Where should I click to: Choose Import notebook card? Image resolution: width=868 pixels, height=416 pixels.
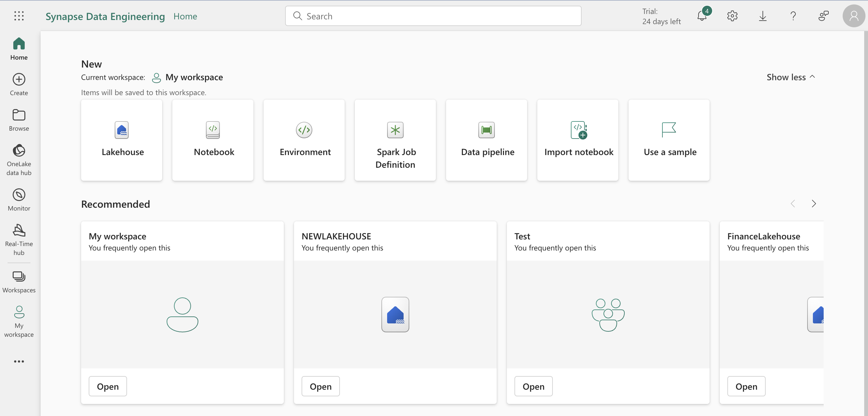tap(578, 140)
